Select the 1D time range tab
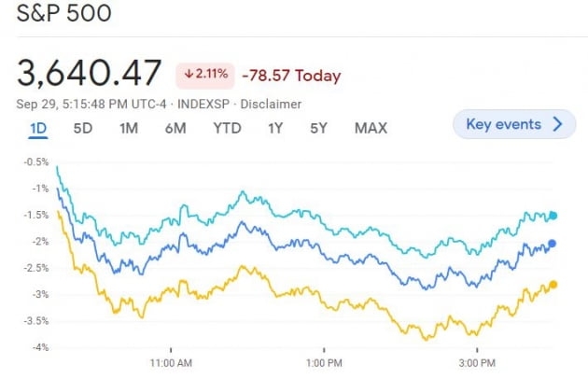588x379 pixels. pos(38,128)
